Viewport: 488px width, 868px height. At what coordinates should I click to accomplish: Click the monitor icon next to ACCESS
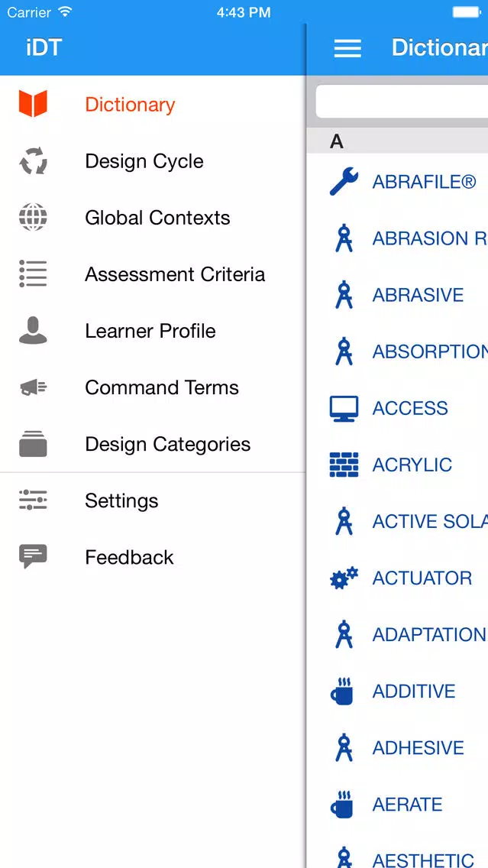[x=344, y=409]
